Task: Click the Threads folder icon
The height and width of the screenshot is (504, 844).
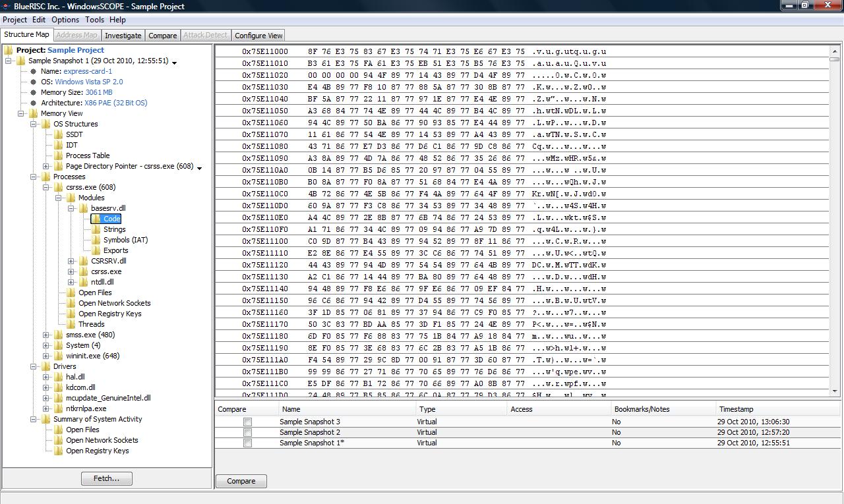Action: click(x=71, y=324)
